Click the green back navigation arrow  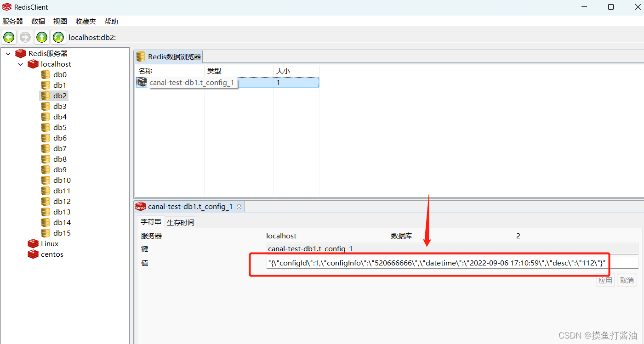(9, 37)
